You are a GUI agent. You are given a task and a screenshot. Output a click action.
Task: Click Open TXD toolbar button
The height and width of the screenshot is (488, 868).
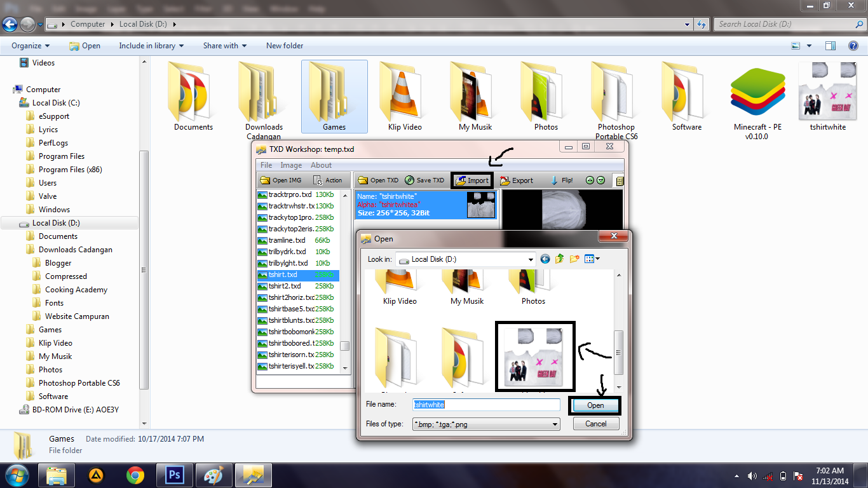coord(378,180)
